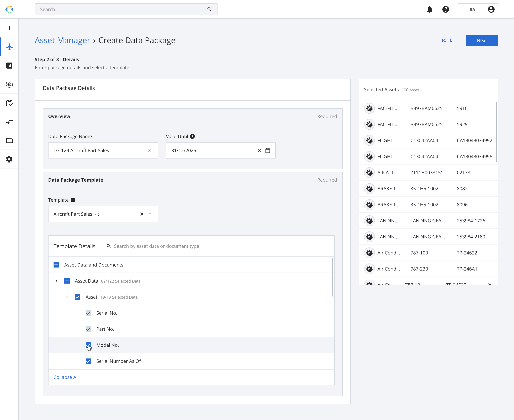Open the help question mark icon
514x420 pixels.
pyautogui.click(x=445, y=9)
